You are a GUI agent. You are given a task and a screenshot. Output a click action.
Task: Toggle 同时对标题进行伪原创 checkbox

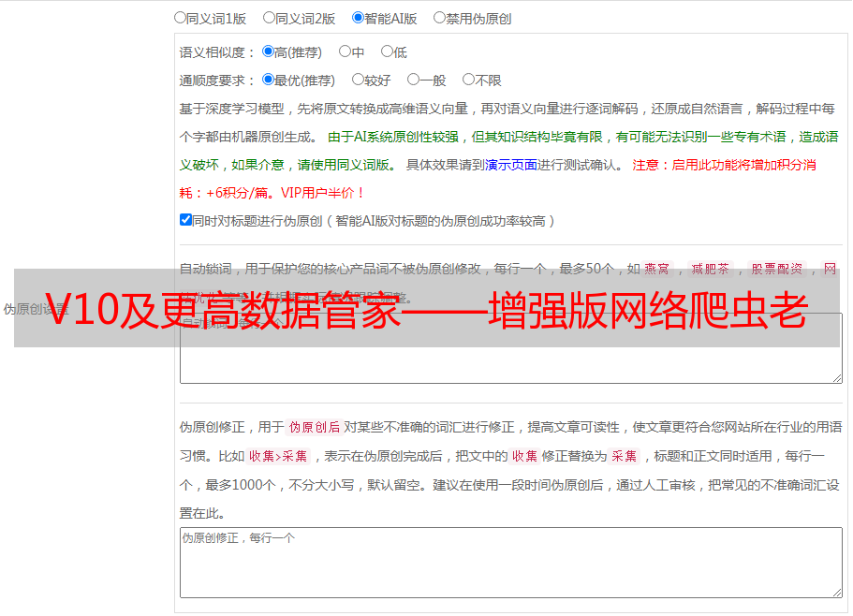(185, 220)
